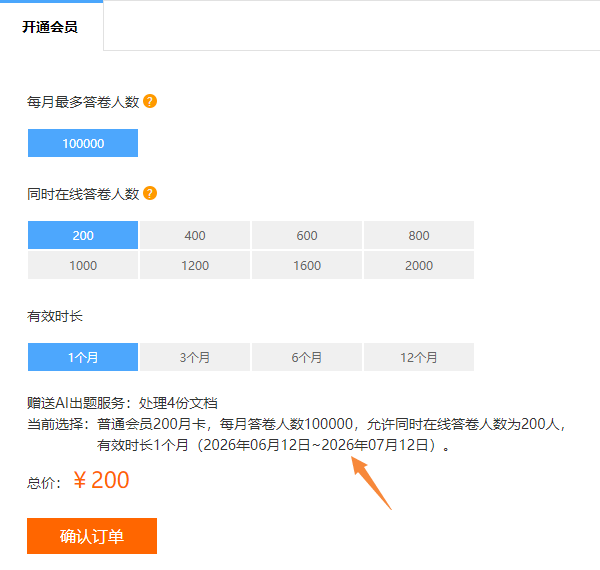The height and width of the screenshot is (570, 600).
Task: Click the 总价 label
Action: 44,482
